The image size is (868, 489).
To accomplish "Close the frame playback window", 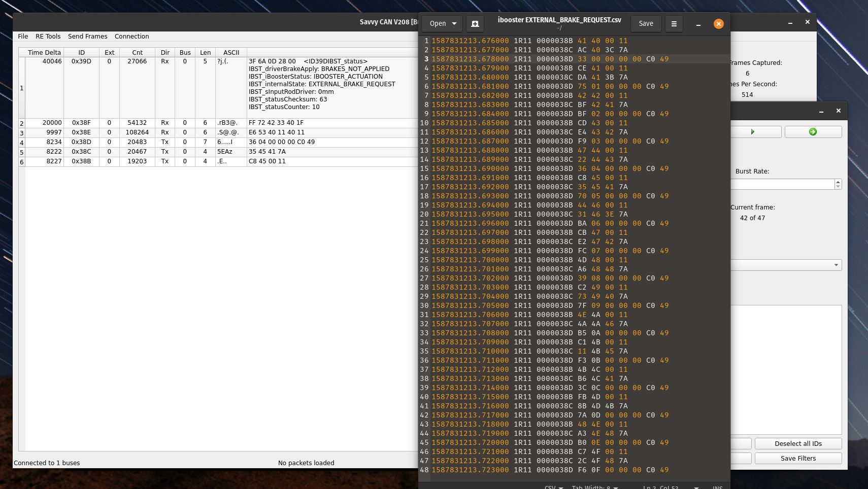I will coord(838,111).
